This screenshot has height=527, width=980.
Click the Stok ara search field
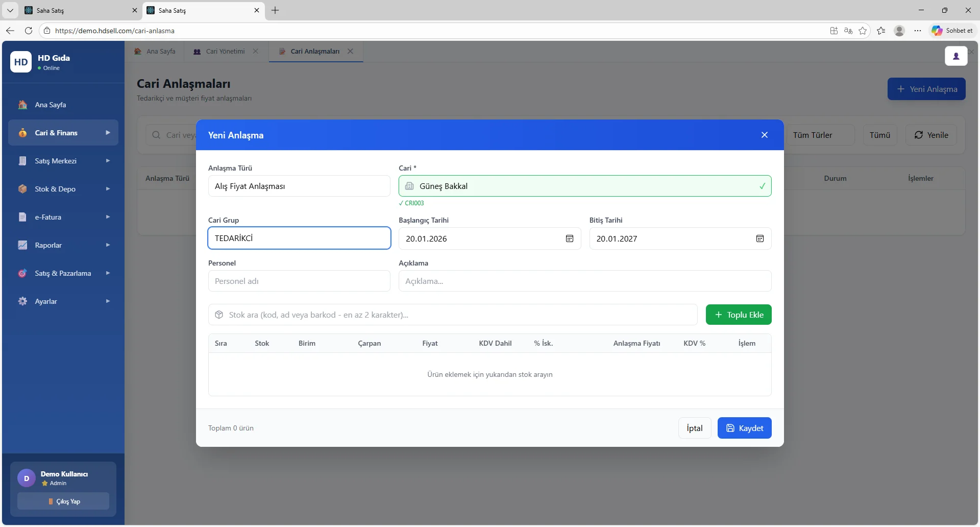452,315
